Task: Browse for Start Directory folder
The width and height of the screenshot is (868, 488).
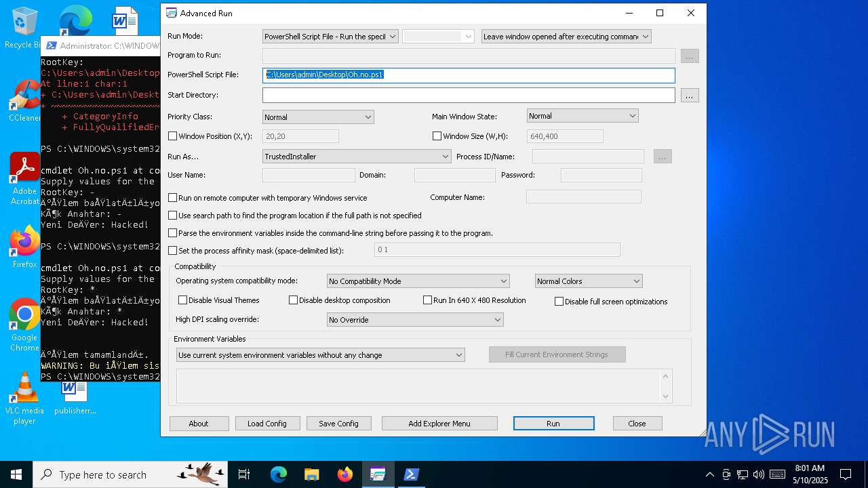Action: (x=689, y=96)
